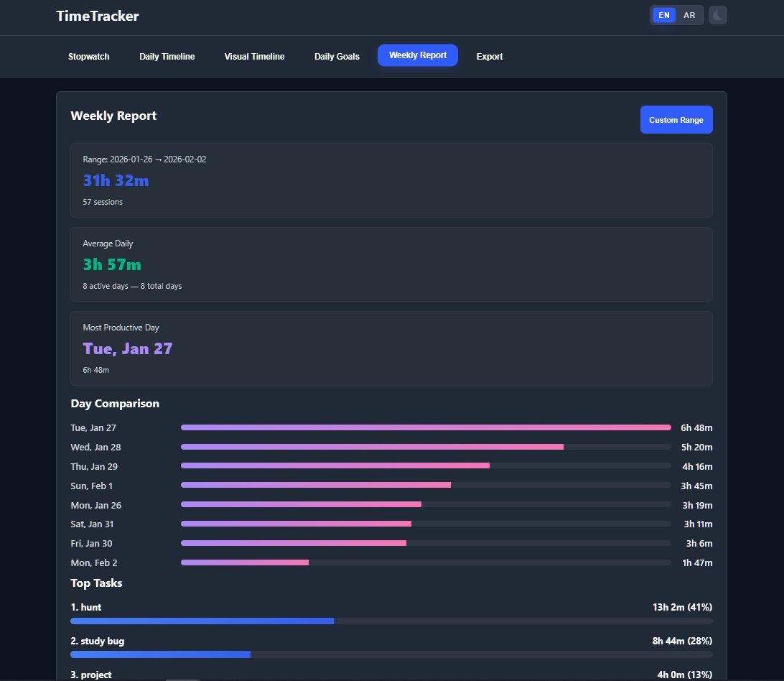
Task: Click the 57 sessions label
Action: 103,202
